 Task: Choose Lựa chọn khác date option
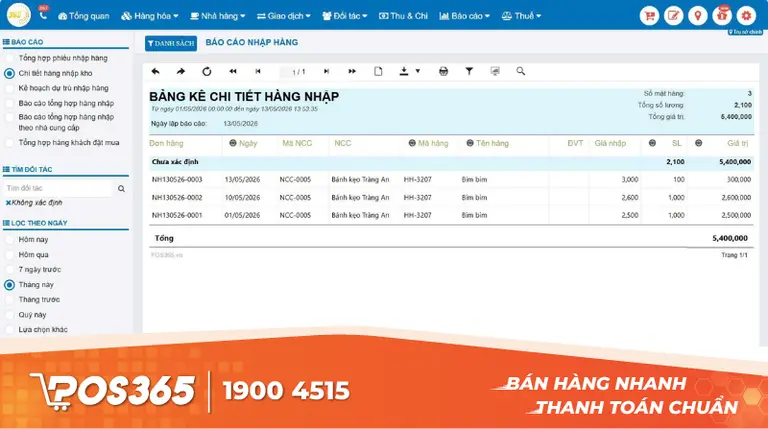click(x=37, y=330)
